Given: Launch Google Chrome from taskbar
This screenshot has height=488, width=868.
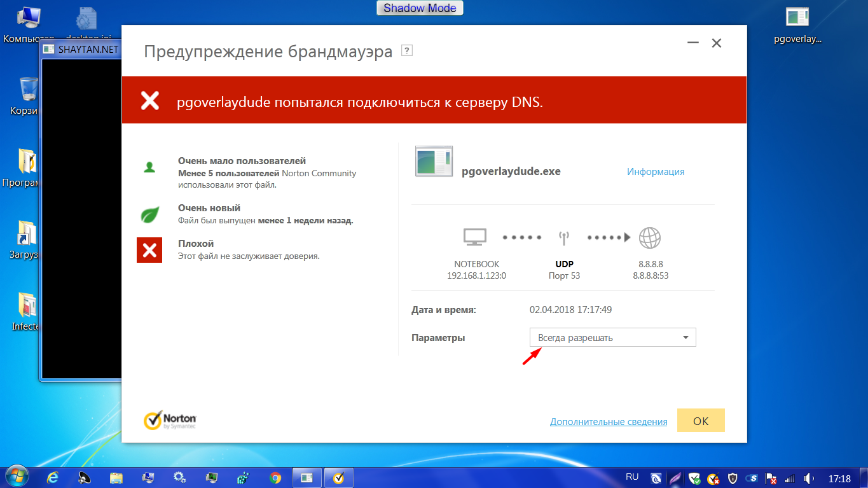Looking at the screenshot, I should 275,477.
